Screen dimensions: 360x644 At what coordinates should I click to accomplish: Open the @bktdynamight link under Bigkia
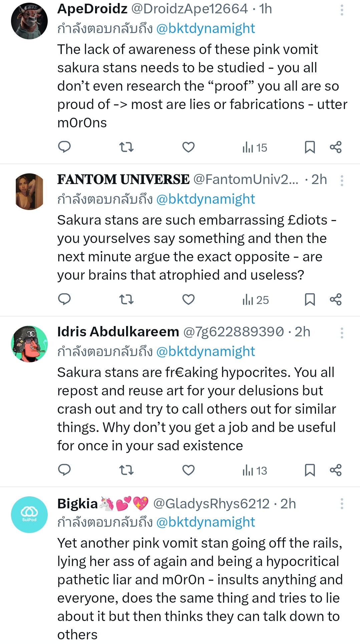click(x=206, y=522)
